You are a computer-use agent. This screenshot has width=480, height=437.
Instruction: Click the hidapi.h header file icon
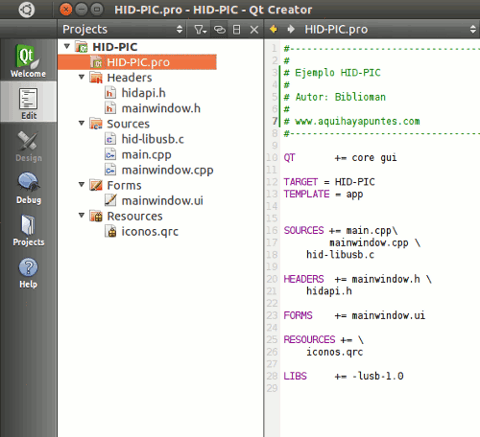click(110, 93)
